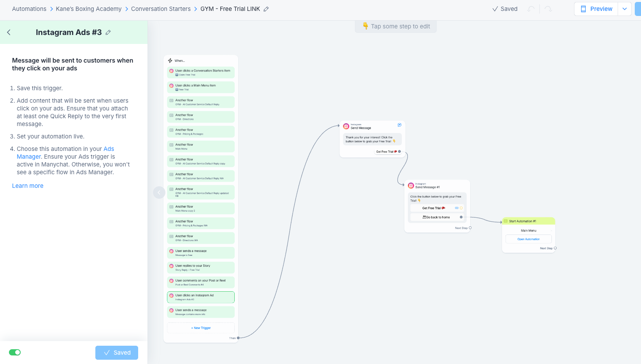Select the Start Automation #1 node header

pyautogui.click(x=529, y=221)
